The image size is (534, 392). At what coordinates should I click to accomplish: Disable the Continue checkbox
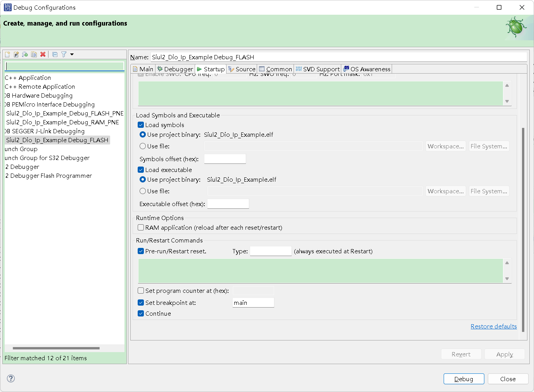pyautogui.click(x=141, y=313)
